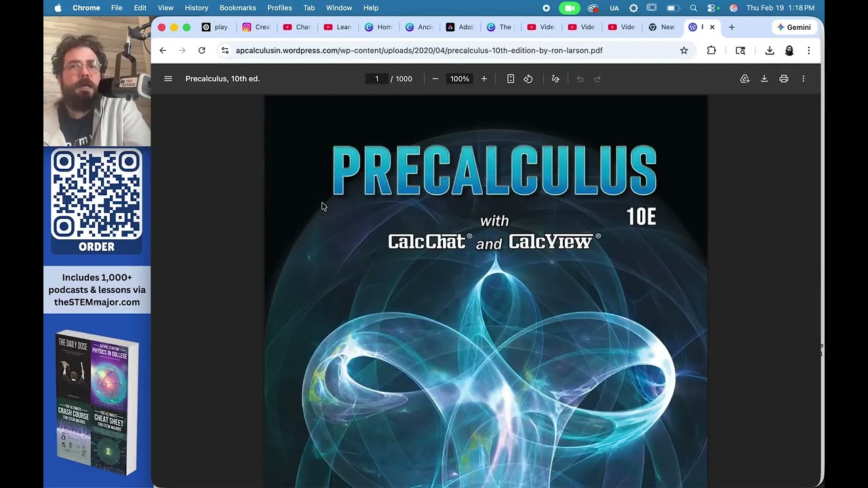Image resolution: width=868 pixels, height=488 pixels.
Task: Open the PDF sidebar menu icon
Action: click(168, 79)
